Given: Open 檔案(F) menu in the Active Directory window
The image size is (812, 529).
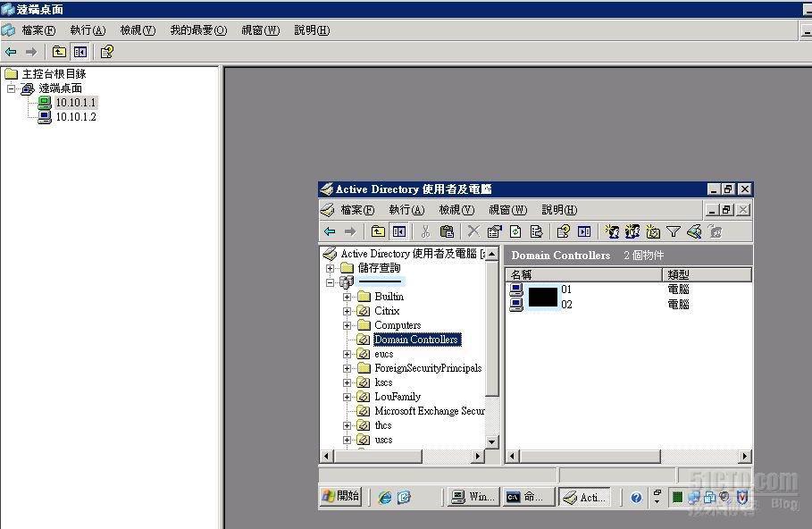Looking at the screenshot, I should pyautogui.click(x=357, y=210).
